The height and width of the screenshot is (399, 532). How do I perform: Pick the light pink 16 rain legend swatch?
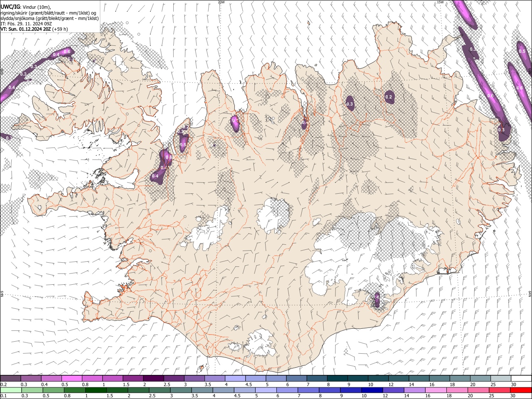tap(435, 390)
